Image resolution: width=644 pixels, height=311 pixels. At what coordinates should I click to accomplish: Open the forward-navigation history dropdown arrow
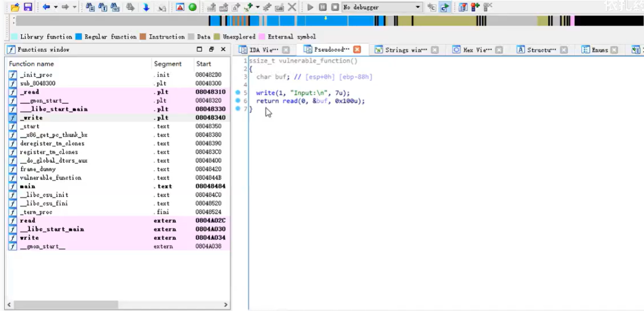(74, 7)
